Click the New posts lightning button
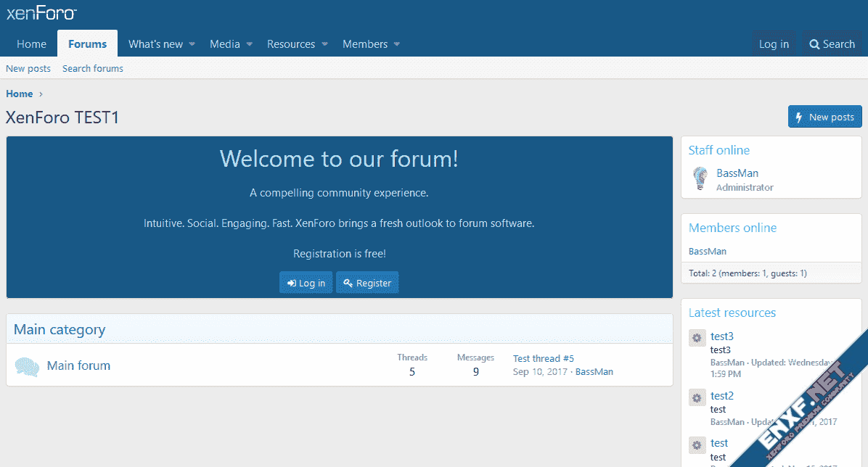The image size is (868, 467). click(824, 117)
